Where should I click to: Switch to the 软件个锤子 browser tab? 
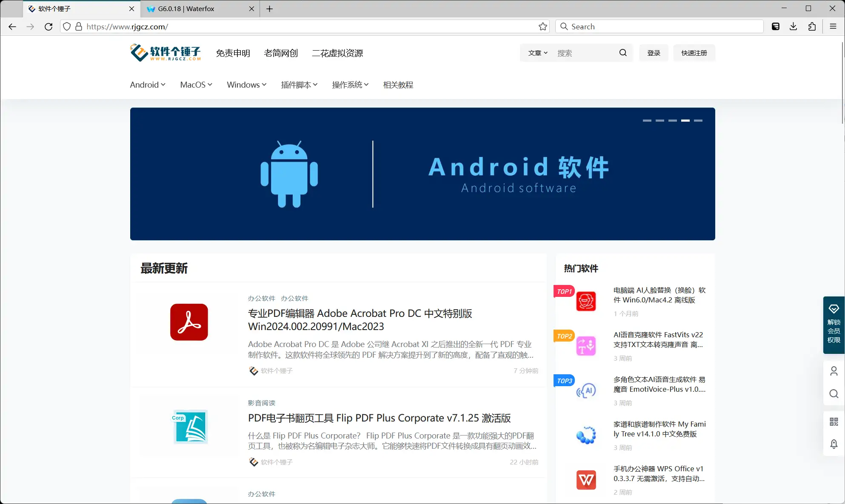[81, 9]
